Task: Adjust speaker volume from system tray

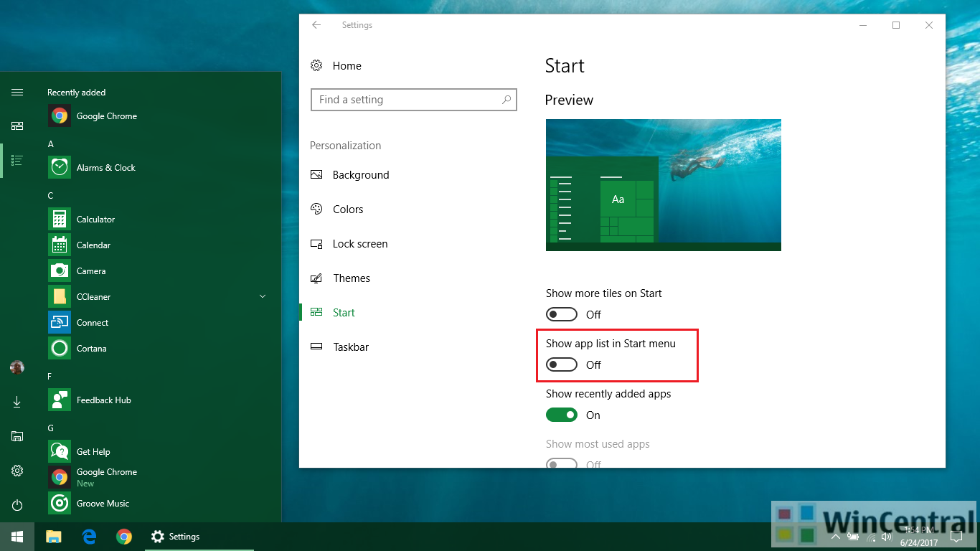Action: (886, 536)
